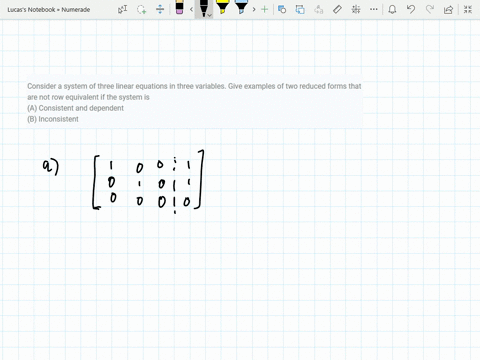
Task: Select the text/object selection tool
Action: click(x=123, y=9)
